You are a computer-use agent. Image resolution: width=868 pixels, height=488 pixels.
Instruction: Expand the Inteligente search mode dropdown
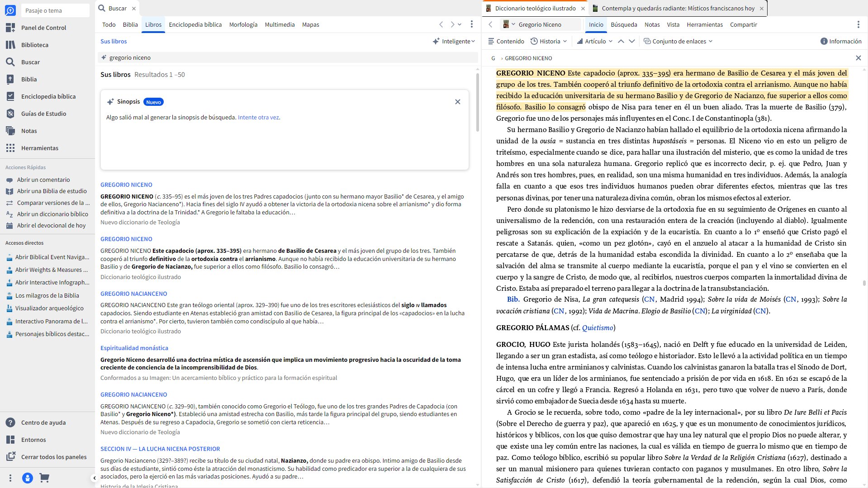point(454,41)
